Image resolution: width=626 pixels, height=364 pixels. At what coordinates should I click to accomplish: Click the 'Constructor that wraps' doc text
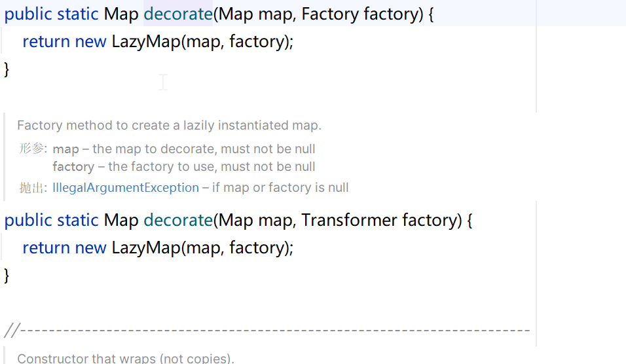126,358
